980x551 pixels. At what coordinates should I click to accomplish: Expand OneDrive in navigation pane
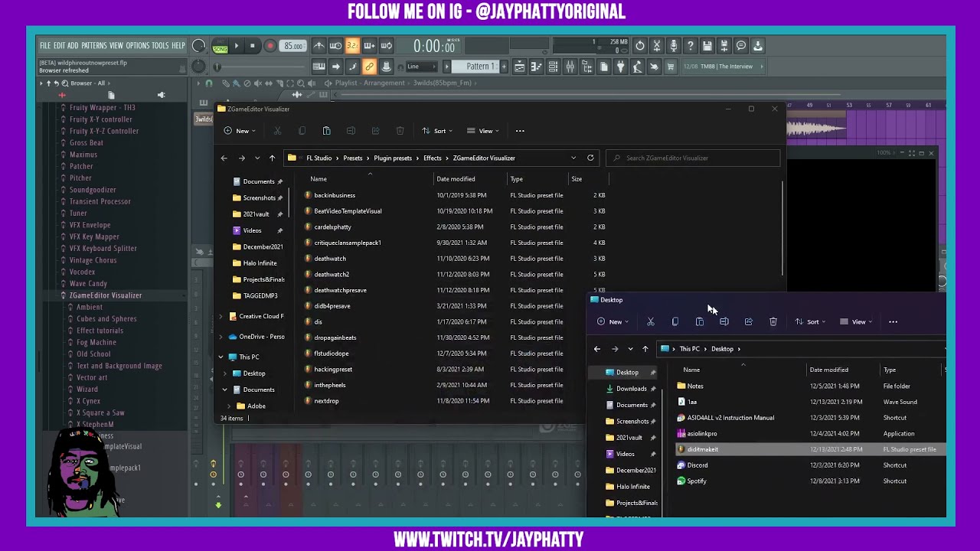[x=221, y=337]
